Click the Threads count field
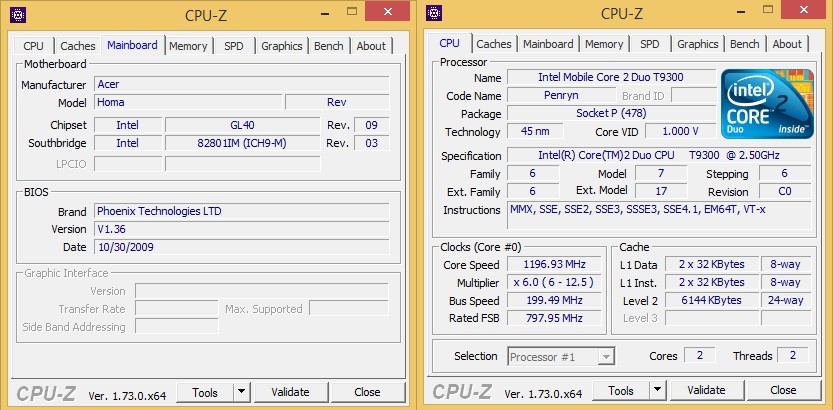 tap(793, 356)
